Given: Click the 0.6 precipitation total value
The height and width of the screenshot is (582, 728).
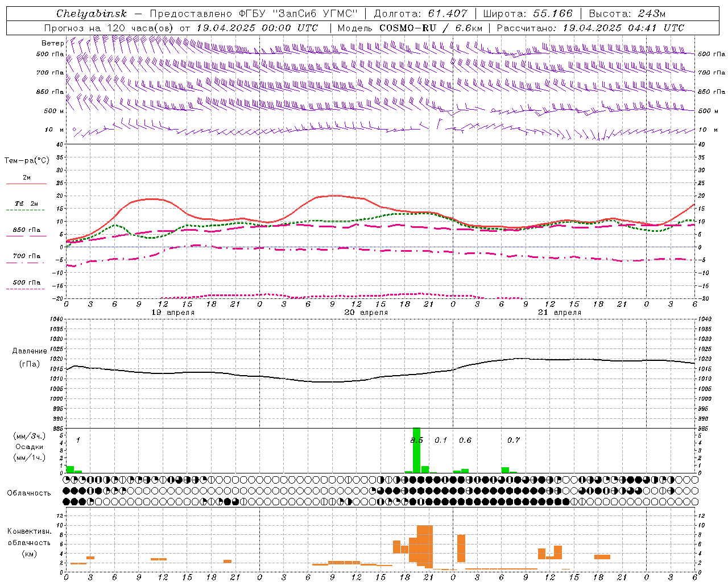Looking at the screenshot, I should pyautogui.click(x=465, y=440).
